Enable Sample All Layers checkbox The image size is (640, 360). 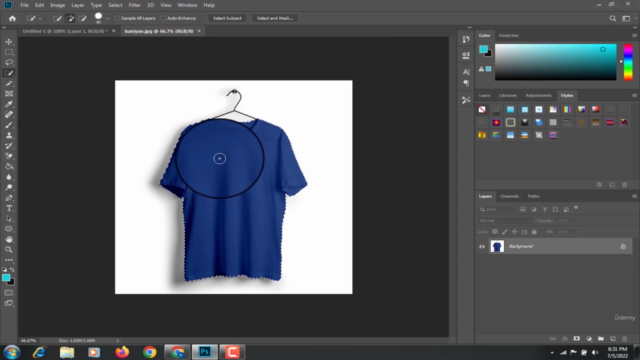pyautogui.click(x=117, y=18)
